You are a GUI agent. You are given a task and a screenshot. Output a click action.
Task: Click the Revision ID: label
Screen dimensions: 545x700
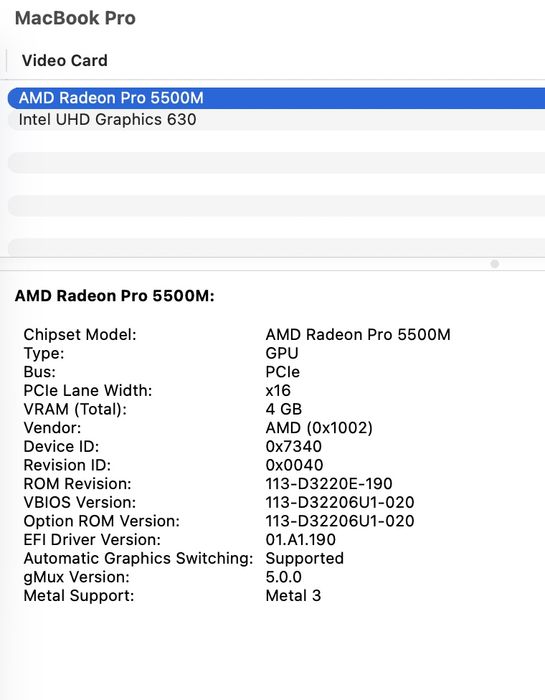67,465
